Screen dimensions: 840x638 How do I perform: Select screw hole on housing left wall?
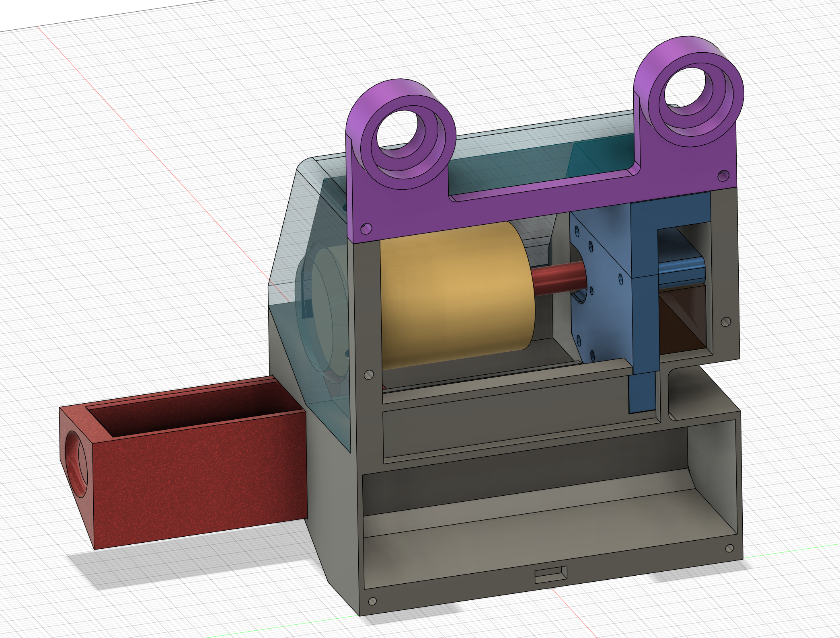point(368,375)
